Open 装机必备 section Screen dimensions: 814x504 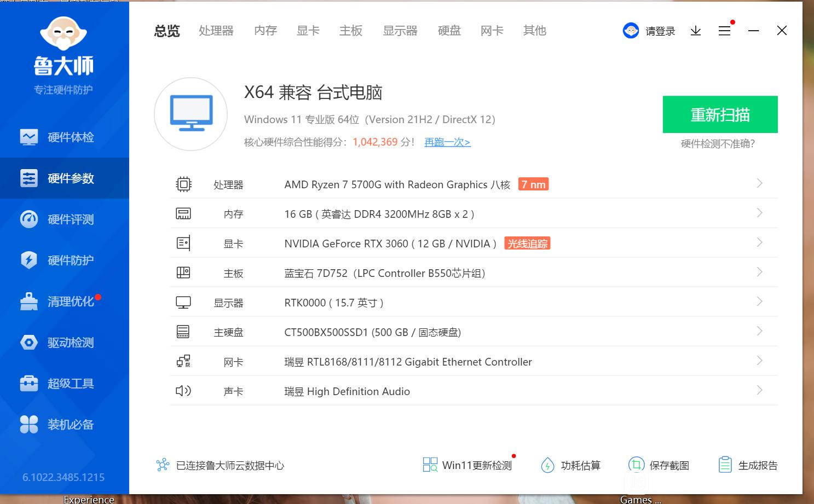coord(65,425)
